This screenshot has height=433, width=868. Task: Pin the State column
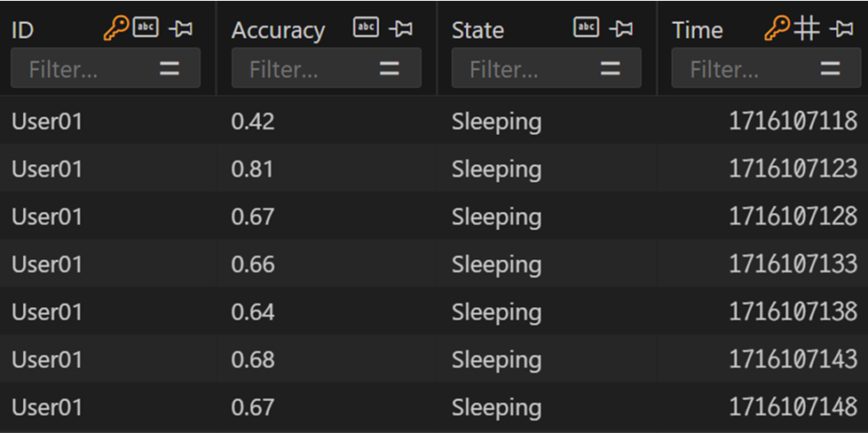pyautogui.click(x=621, y=29)
